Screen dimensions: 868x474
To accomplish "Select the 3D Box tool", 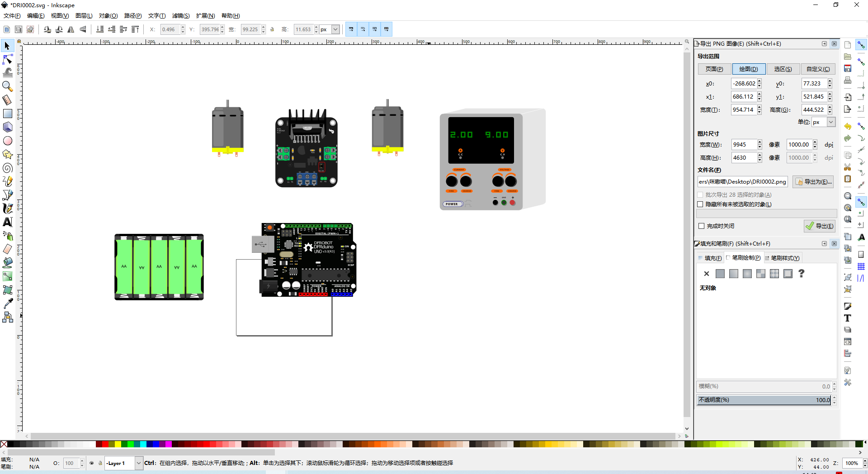I will pyautogui.click(x=7, y=127).
